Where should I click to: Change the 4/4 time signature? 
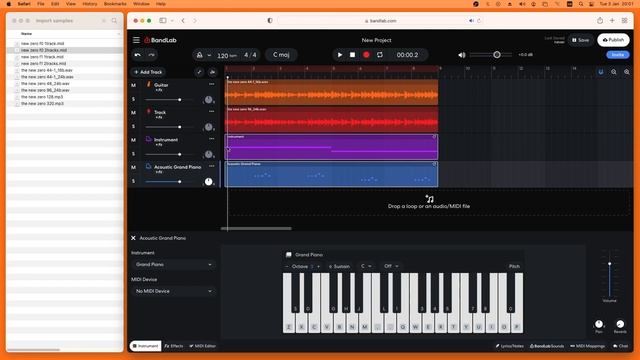250,55
